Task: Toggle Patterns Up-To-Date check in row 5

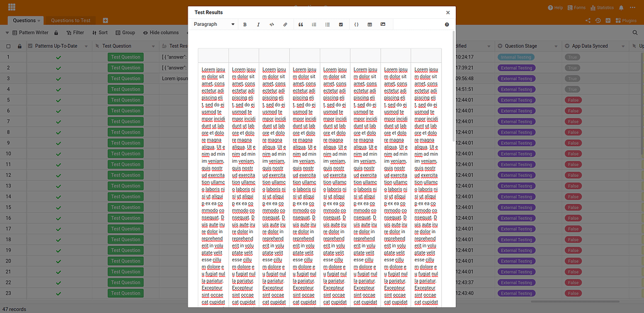Action: tap(59, 100)
